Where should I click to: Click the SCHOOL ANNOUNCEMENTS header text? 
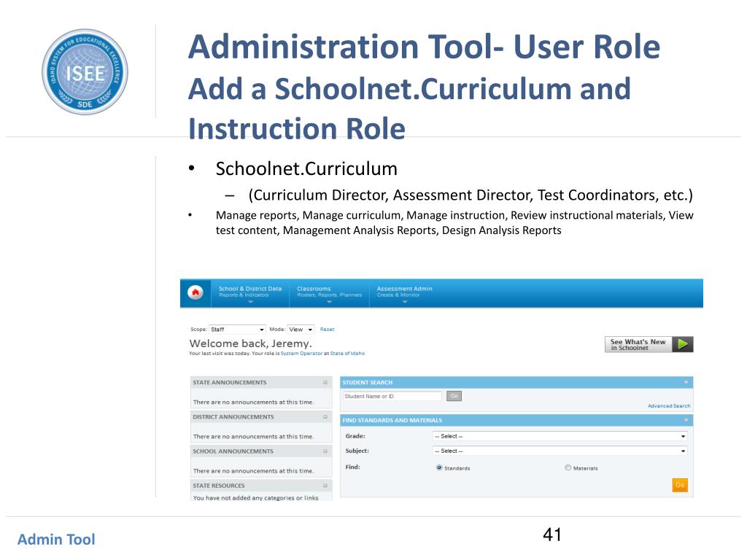pos(233,451)
